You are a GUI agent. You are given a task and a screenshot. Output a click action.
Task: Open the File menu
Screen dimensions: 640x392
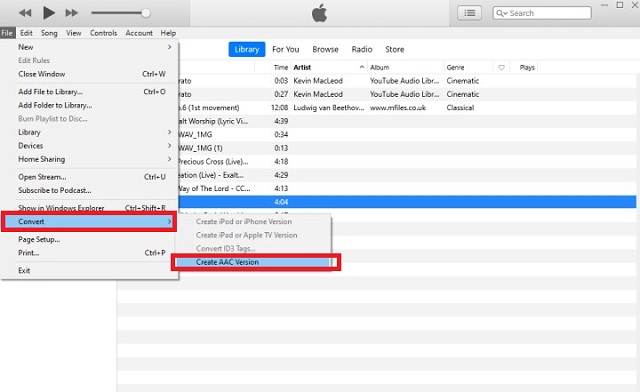(7, 33)
